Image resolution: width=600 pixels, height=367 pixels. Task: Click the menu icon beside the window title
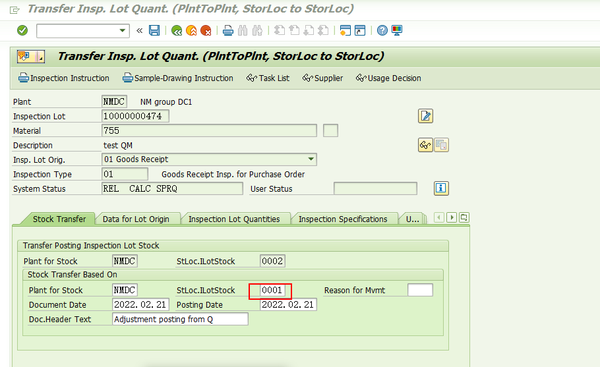(x=14, y=10)
